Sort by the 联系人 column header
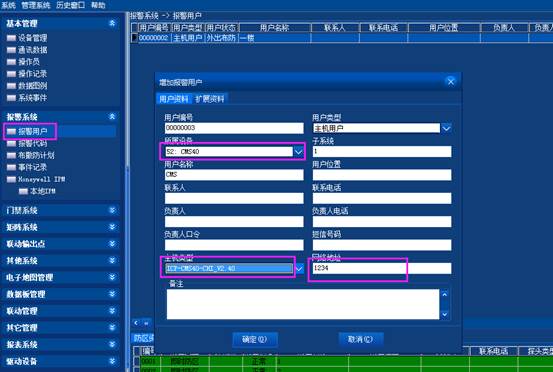The height and width of the screenshot is (372, 553). pos(335,28)
